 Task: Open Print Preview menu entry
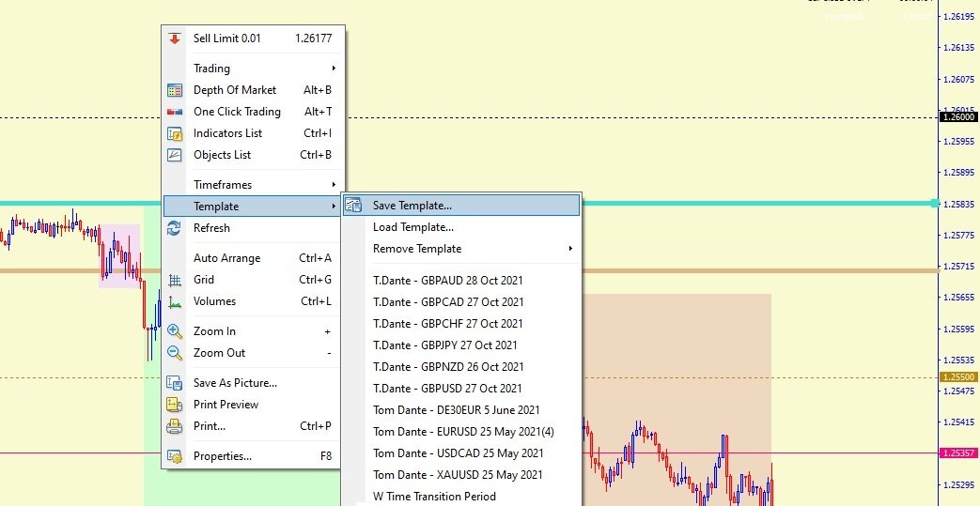(x=253, y=405)
